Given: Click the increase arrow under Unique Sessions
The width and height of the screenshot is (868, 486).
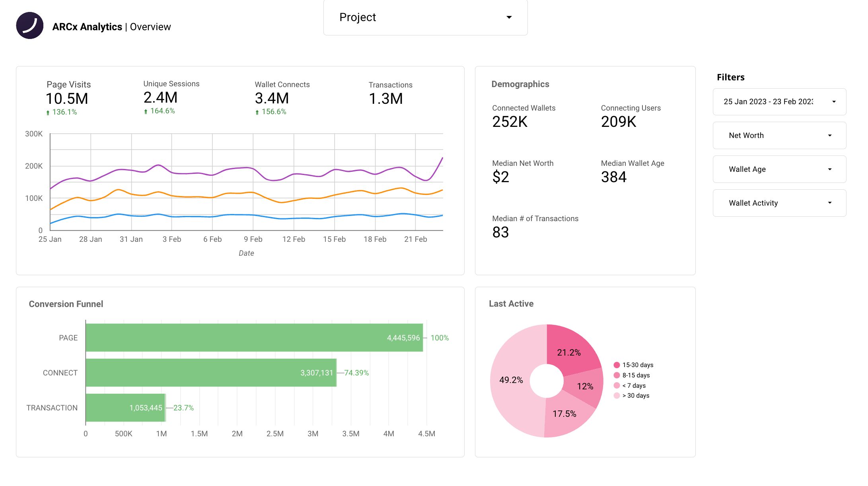Looking at the screenshot, I should [x=146, y=111].
